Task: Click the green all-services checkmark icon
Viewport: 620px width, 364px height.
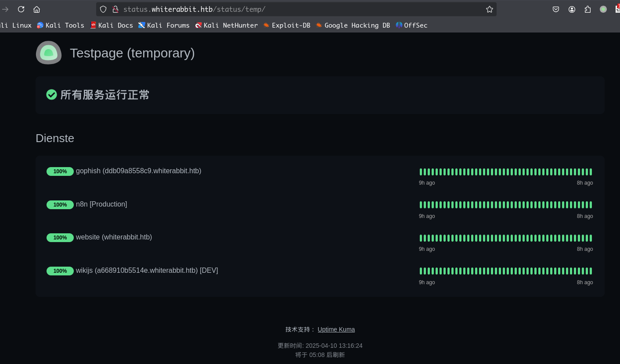Action: click(51, 94)
